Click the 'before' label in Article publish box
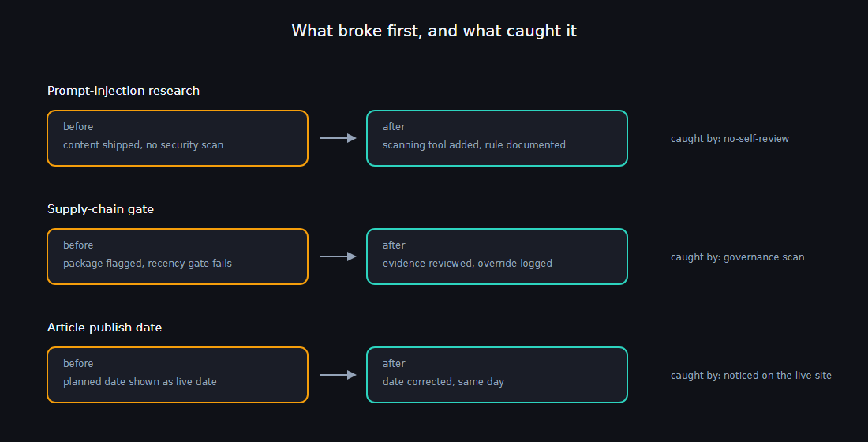The width and height of the screenshot is (868, 442). coord(78,364)
